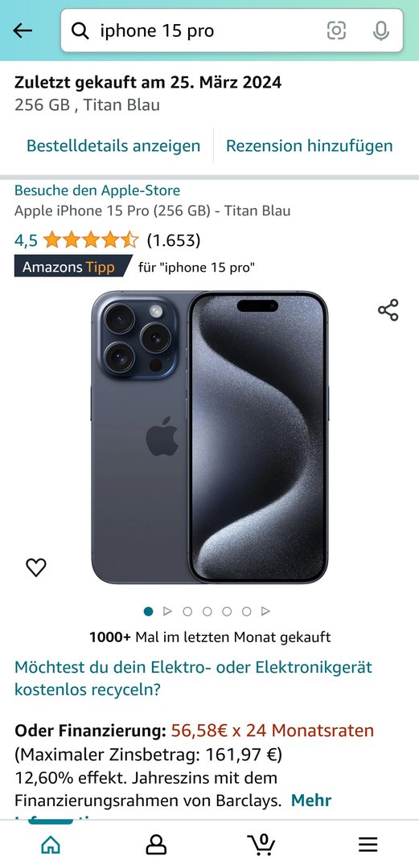This screenshot has width=419, height=868.
Task: Tap Rezension hinzufügen link
Action: click(310, 145)
